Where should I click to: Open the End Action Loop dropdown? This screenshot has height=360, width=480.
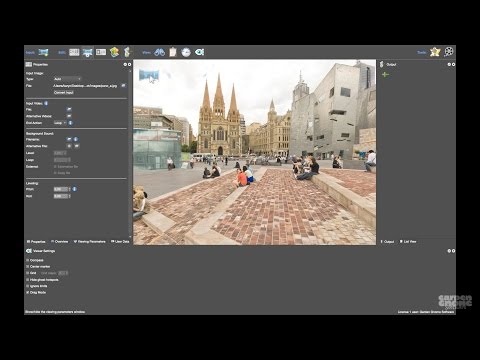coord(60,123)
